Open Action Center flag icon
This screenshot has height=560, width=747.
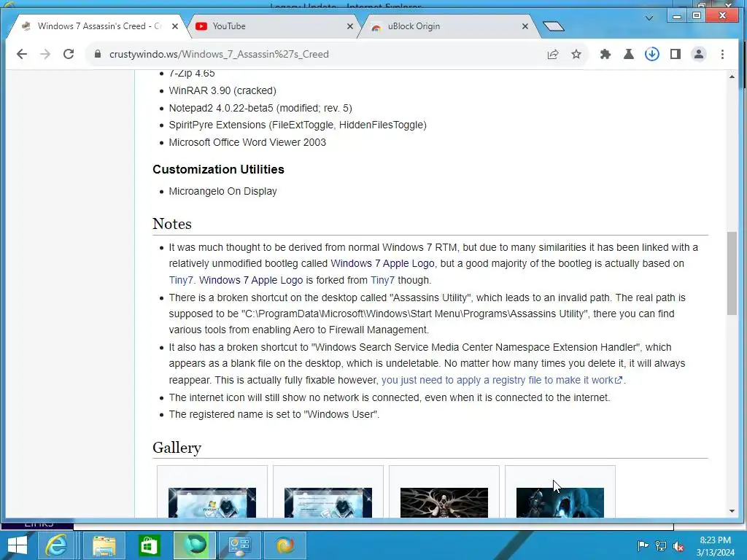[643, 545]
